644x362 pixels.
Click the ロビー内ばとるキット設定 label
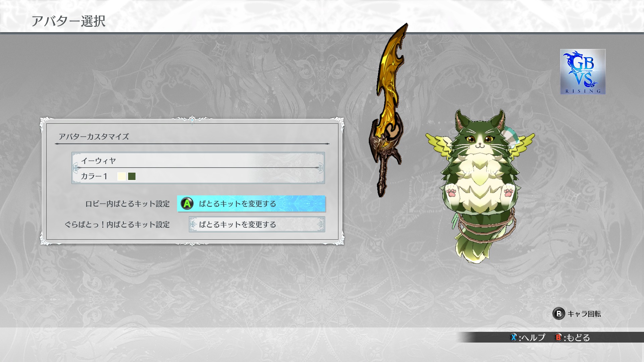point(127,204)
